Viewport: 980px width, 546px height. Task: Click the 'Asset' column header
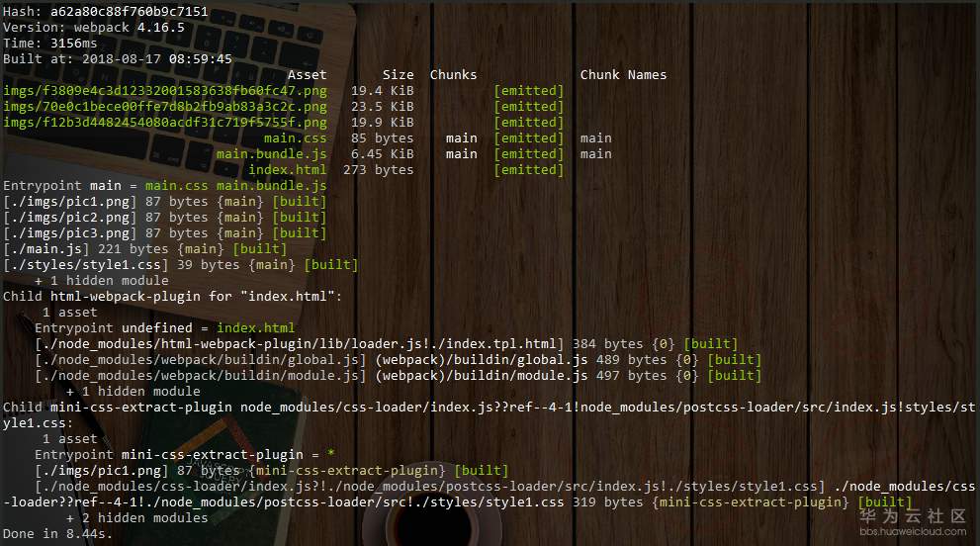[307, 75]
